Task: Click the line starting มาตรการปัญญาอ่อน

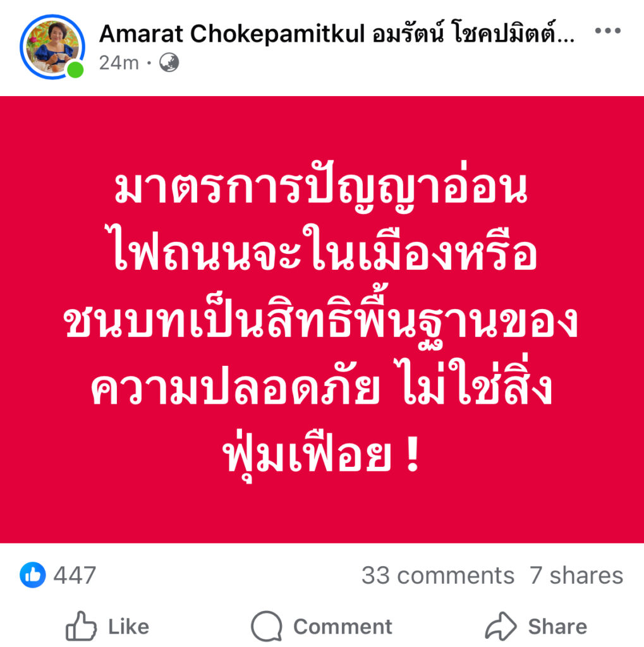Action: tap(321, 188)
